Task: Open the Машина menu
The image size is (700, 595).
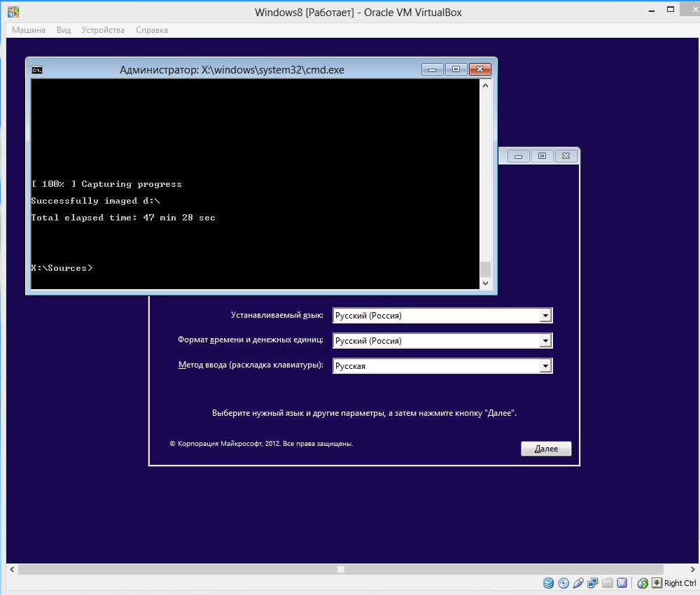Action: coord(29,30)
